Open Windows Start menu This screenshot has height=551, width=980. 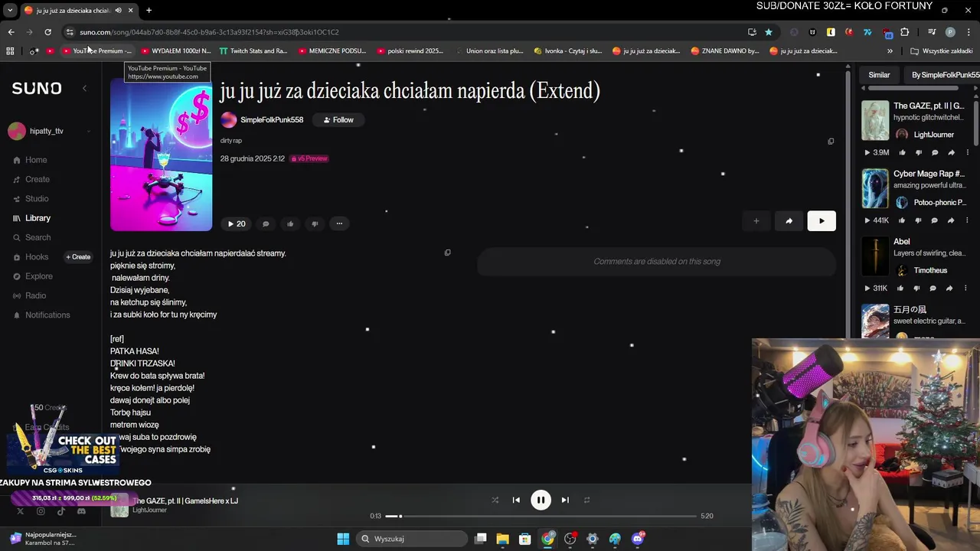tap(343, 539)
